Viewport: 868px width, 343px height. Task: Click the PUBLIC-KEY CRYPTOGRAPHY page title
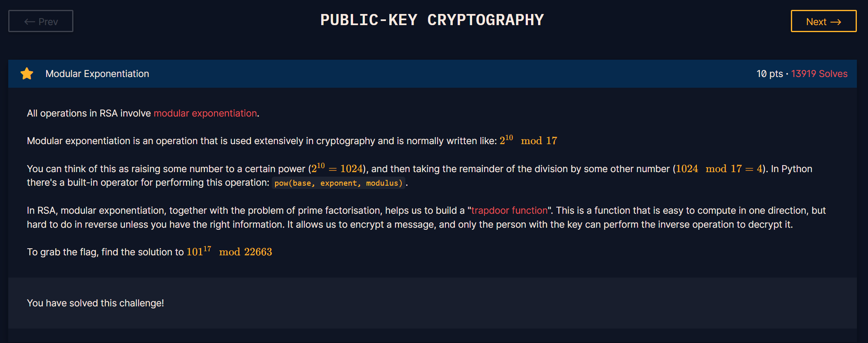click(432, 20)
